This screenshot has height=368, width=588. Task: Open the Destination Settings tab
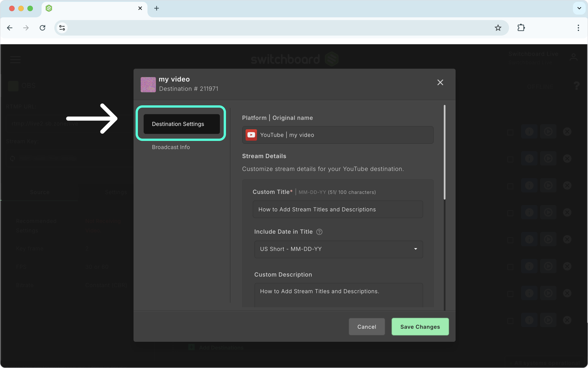pyautogui.click(x=181, y=124)
